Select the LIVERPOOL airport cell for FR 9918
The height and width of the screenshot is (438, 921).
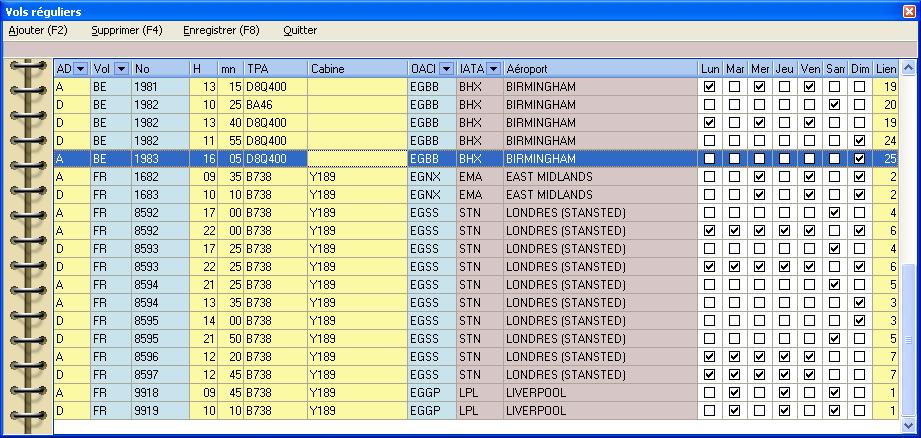(x=600, y=393)
